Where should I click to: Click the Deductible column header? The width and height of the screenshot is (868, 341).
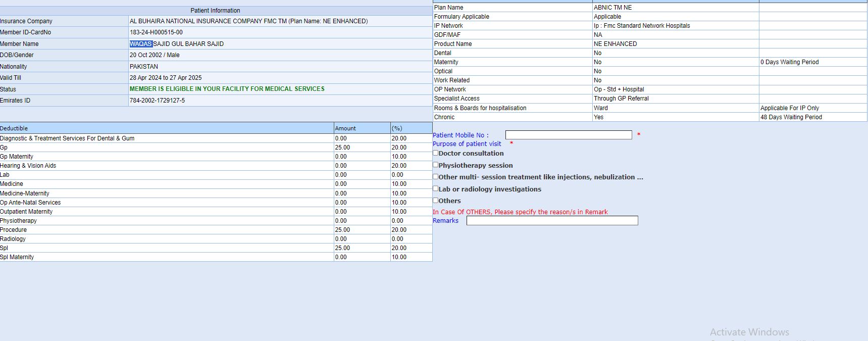[14, 128]
